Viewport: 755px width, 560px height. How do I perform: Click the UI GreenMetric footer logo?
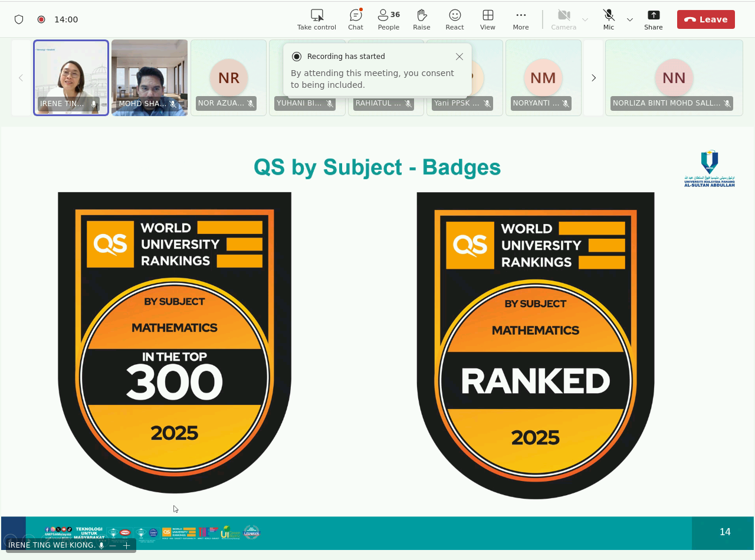[231, 532]
